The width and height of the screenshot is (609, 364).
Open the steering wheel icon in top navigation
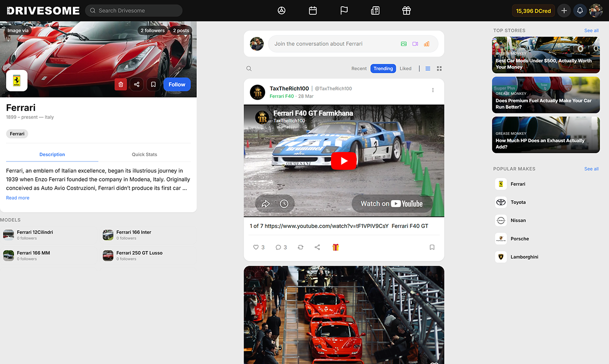[281, 11]
